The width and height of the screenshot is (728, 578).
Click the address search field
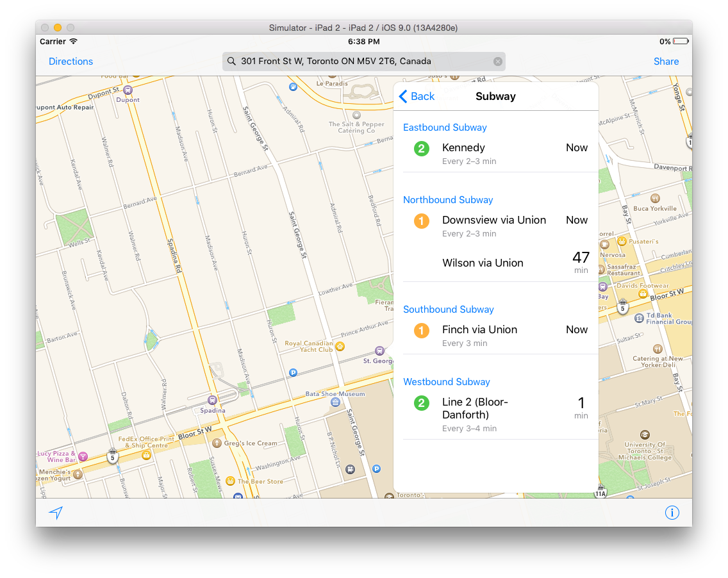pos(363,62)
